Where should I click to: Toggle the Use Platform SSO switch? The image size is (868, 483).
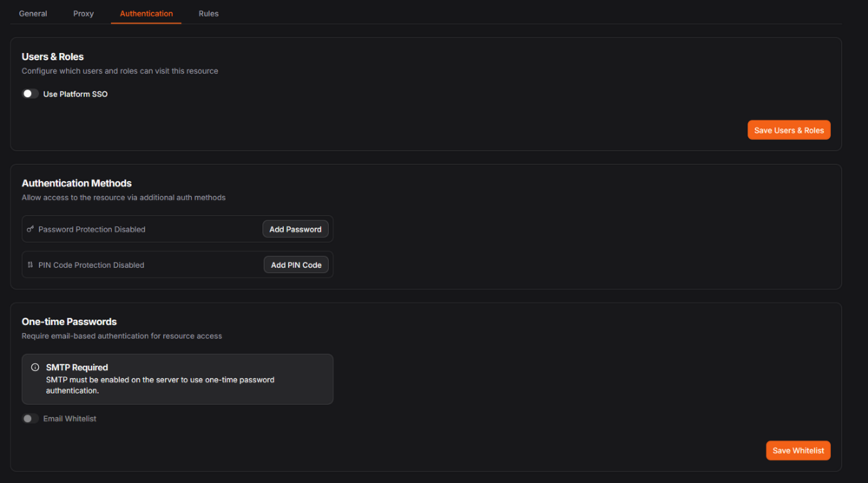click(30, 94)
